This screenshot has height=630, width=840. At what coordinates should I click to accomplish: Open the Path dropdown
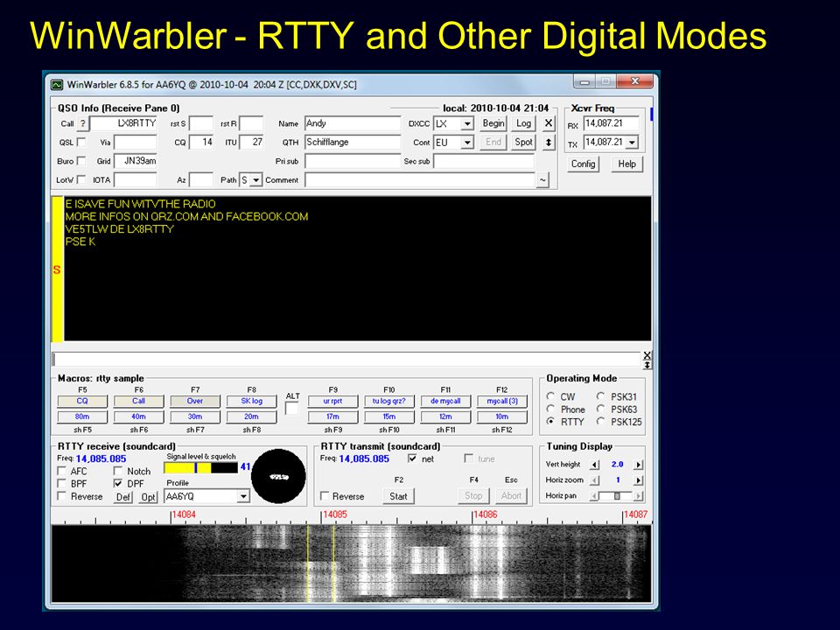(x=255, y=180)
